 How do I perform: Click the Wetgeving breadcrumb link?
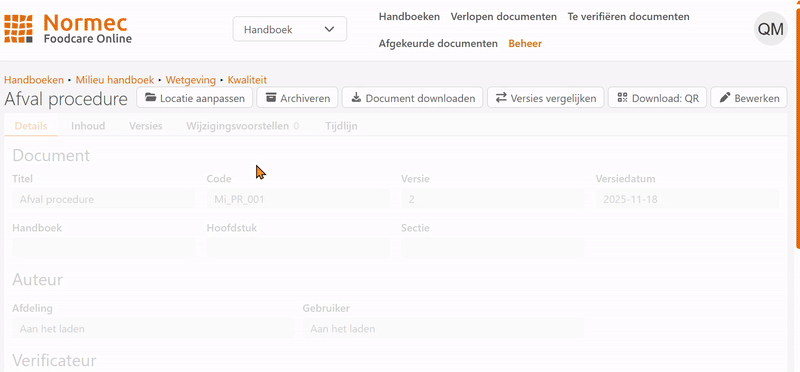pos(191,80)
